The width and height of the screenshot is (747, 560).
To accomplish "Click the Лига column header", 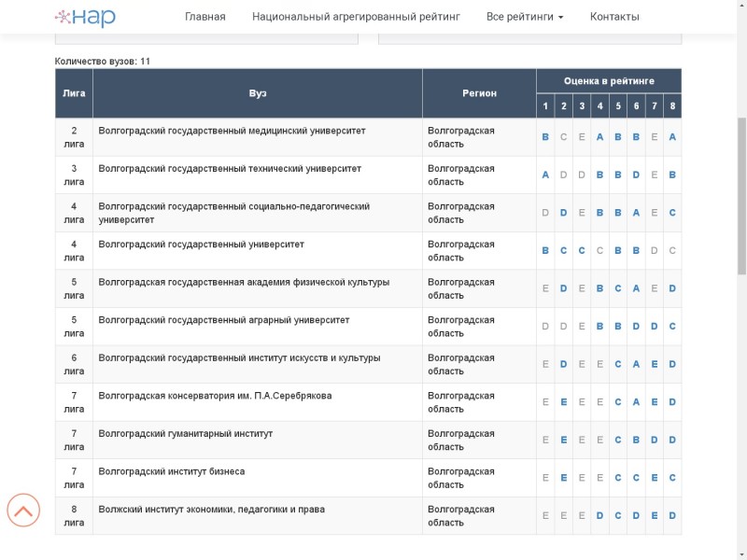I will tap(74, 93).
